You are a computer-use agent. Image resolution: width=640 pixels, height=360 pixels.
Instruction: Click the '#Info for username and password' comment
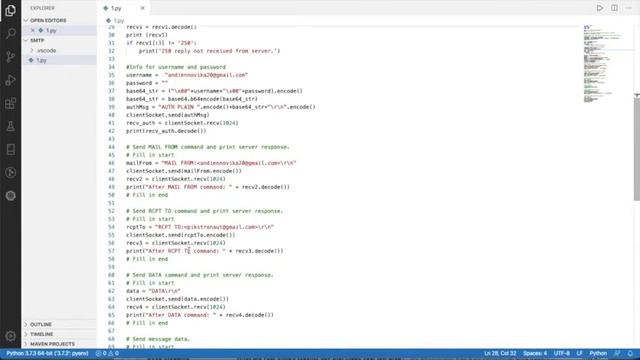tap(176, 67)
